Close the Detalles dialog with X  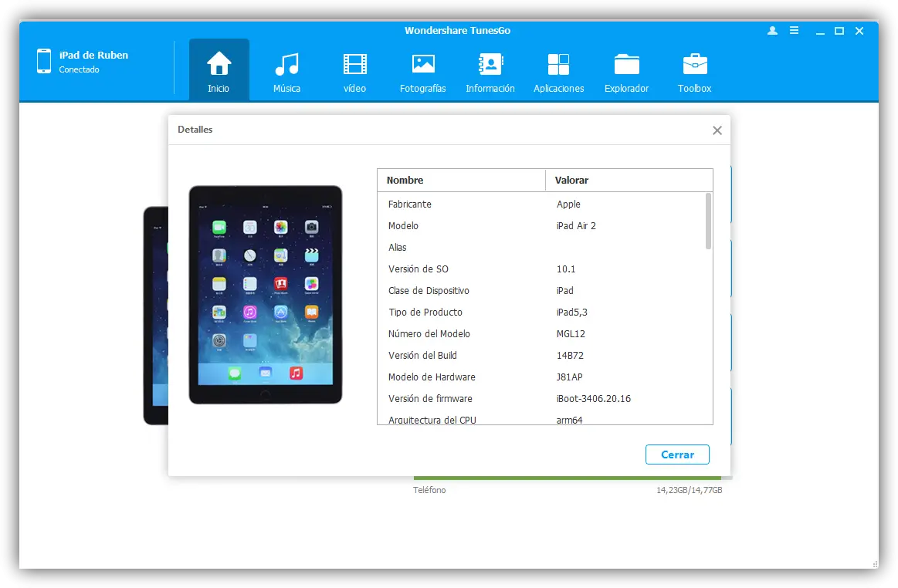[x=717, y=130]
